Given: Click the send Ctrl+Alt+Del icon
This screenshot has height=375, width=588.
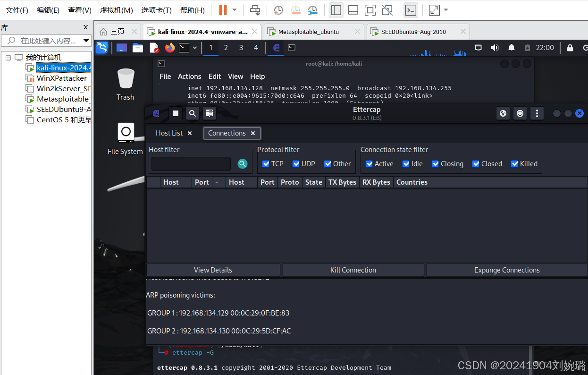Looking at the screenshot, I should pos(255,10).
